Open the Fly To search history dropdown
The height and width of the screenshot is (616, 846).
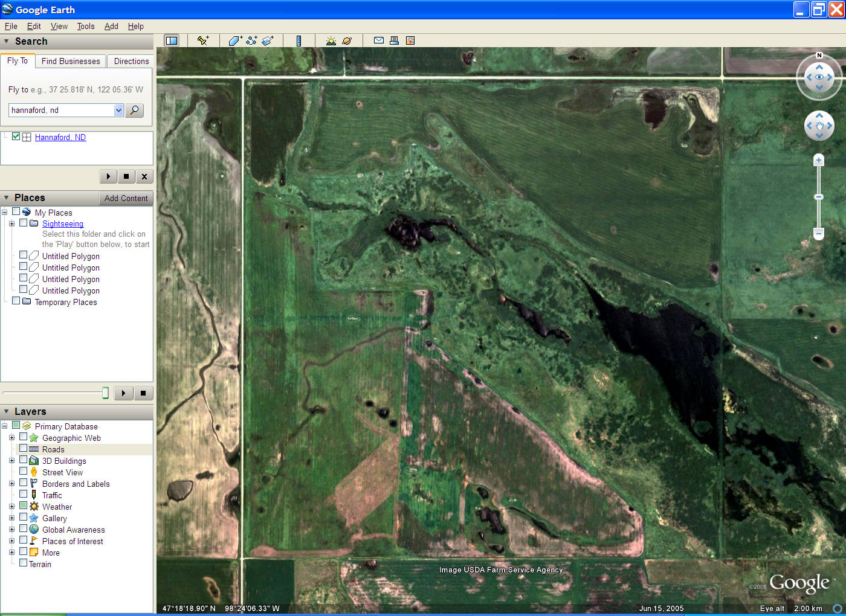pyautogui.click(x=118, y=110)
